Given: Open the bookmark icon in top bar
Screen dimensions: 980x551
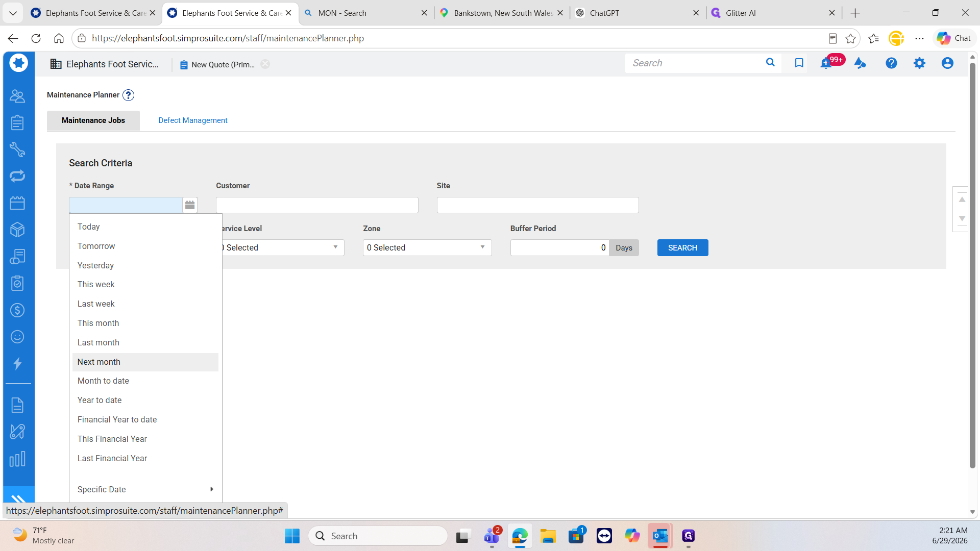Looking at the screenshot, I should [x=799, y=63].
